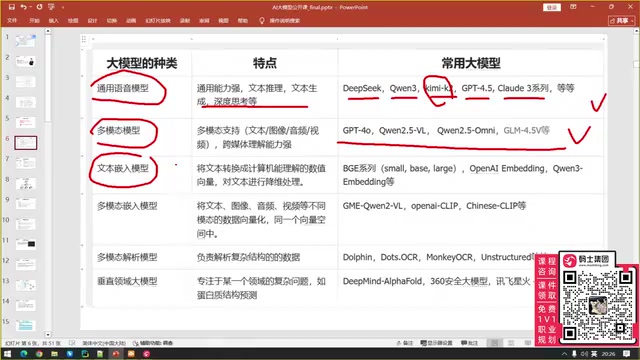
Task: Click the 特点 column header
Action: point(264,63)
